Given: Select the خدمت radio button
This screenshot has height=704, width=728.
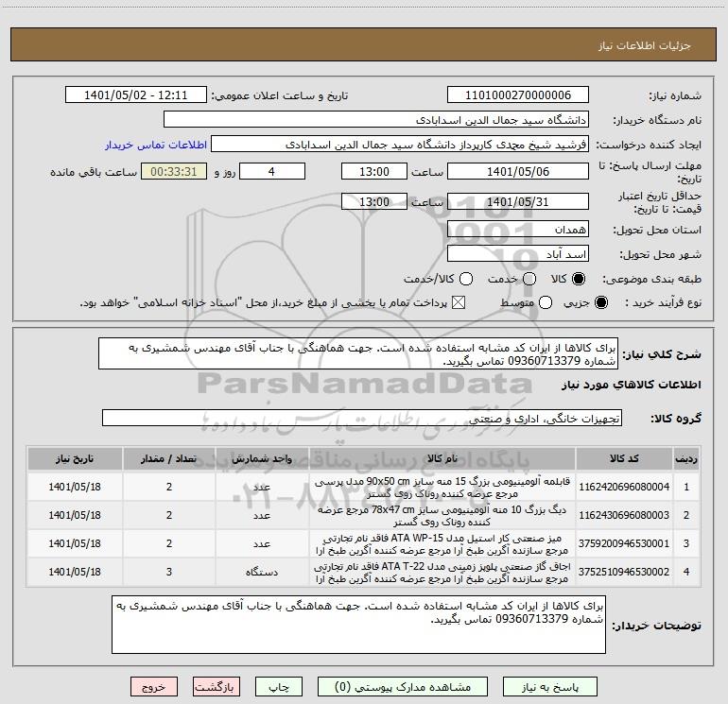Looking at the screenshot, I should (529, 279).
